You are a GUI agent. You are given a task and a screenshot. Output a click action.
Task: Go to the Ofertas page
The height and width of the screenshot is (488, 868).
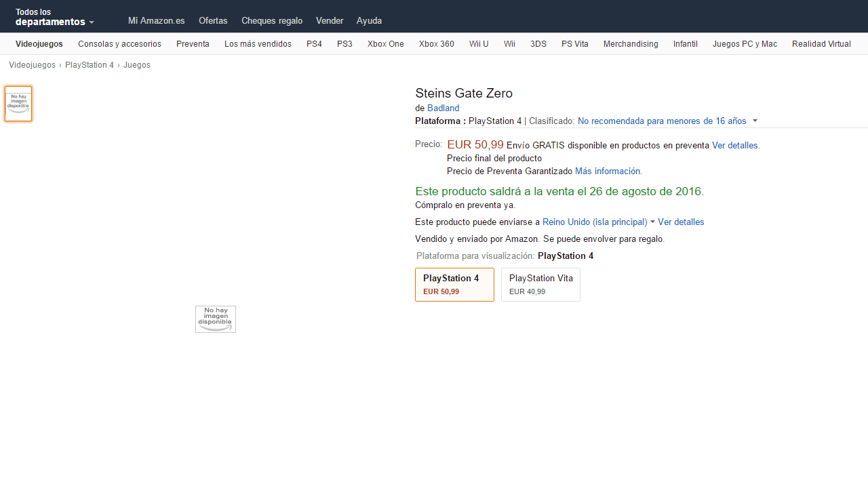coord(213,21)
